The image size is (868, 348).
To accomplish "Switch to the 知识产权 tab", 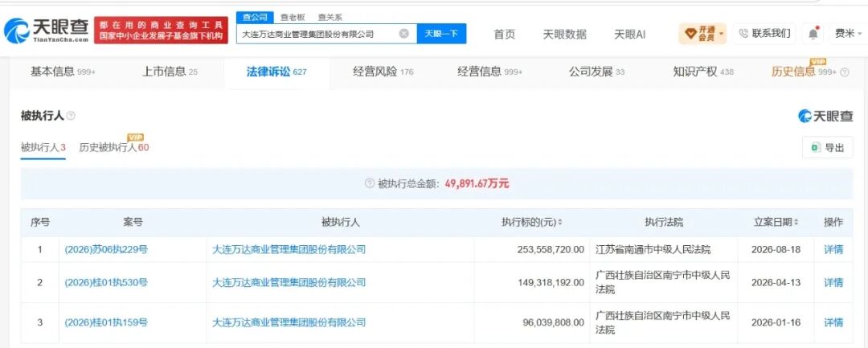I will 703,72.
